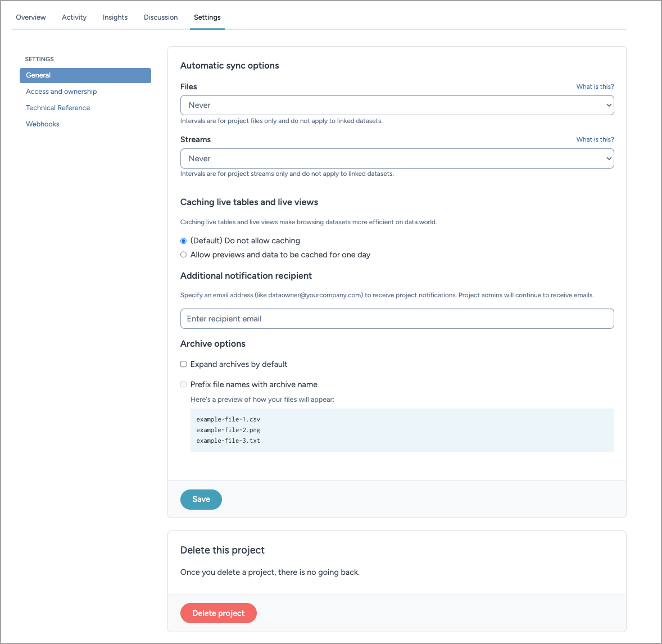
Task: Click the Save button
Action: tap(201, 500)
